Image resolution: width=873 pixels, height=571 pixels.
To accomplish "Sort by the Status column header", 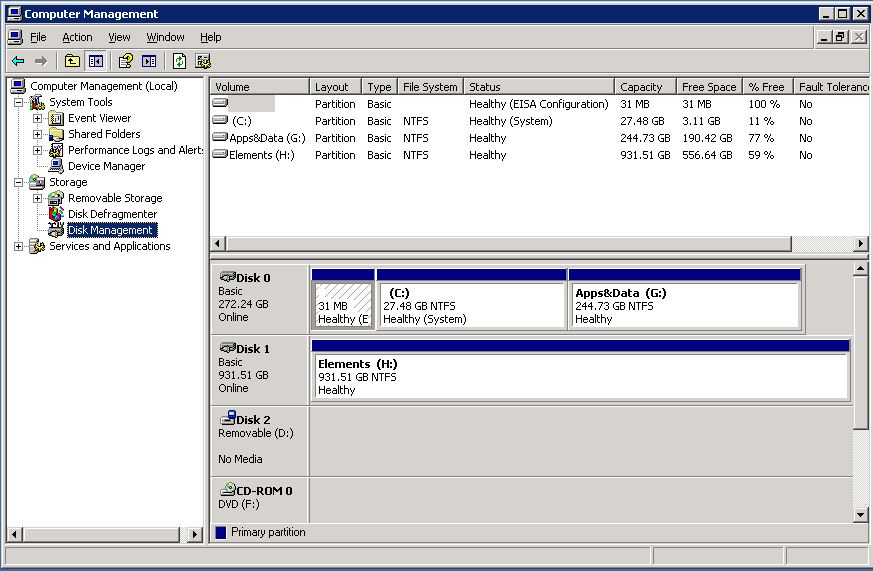I will pos(539,87).
